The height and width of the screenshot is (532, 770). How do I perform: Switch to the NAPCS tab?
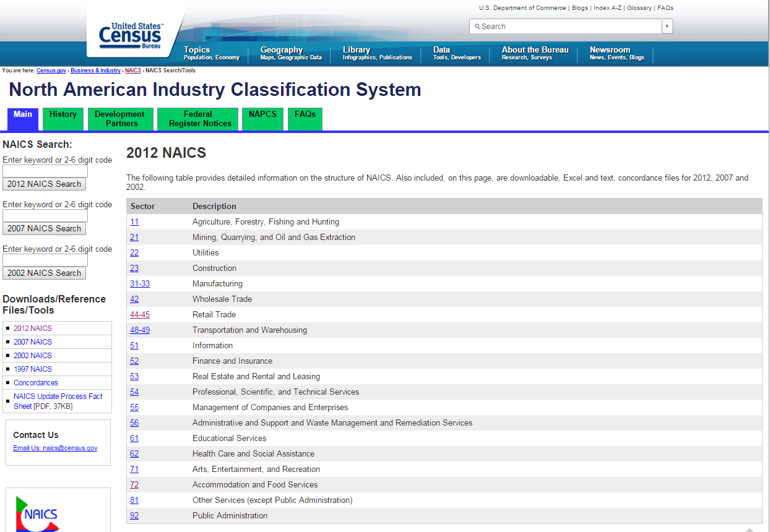tap(262, 119)
